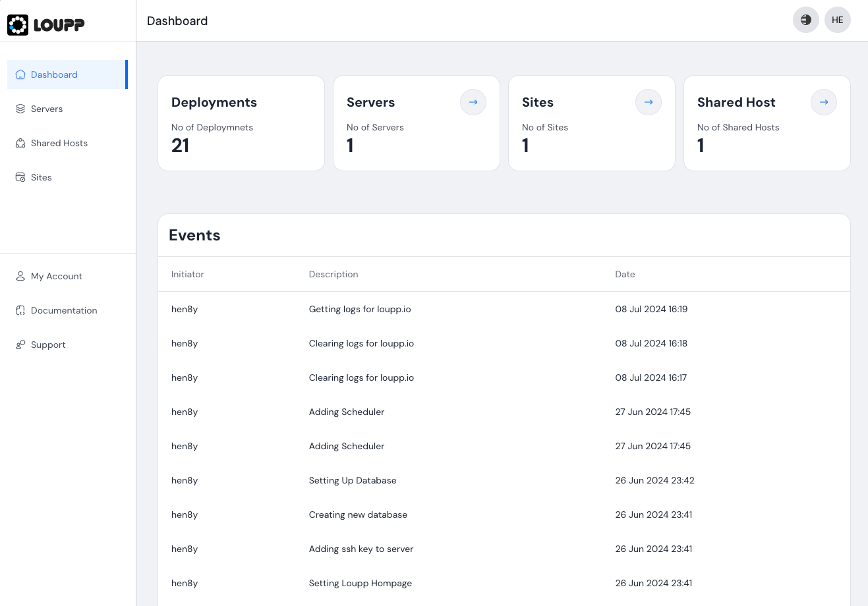The width and height of the screenshot is (868, 606).
Task: Click the Shared Hosts icon in sidebar
Action: click(x=20, y=143)
